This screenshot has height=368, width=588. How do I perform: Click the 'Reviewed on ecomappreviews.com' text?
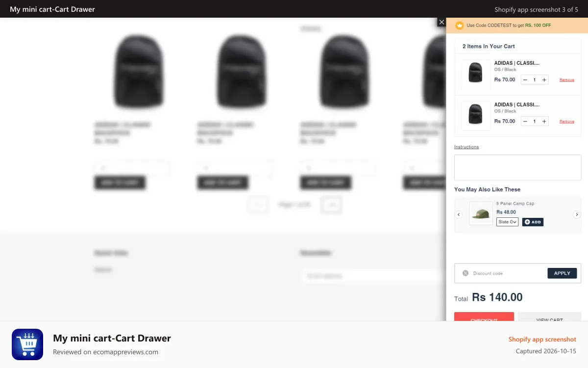point(105,352)
